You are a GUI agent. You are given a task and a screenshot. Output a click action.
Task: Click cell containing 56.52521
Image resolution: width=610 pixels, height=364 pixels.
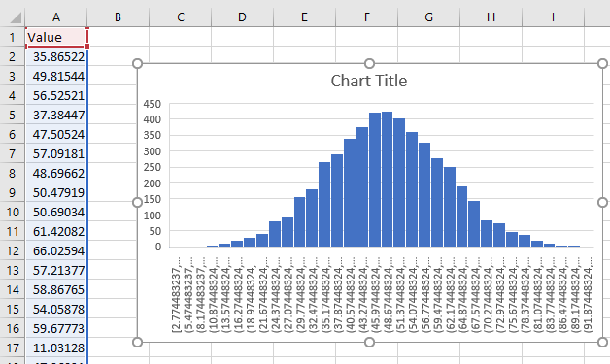(x=56, y=95)
